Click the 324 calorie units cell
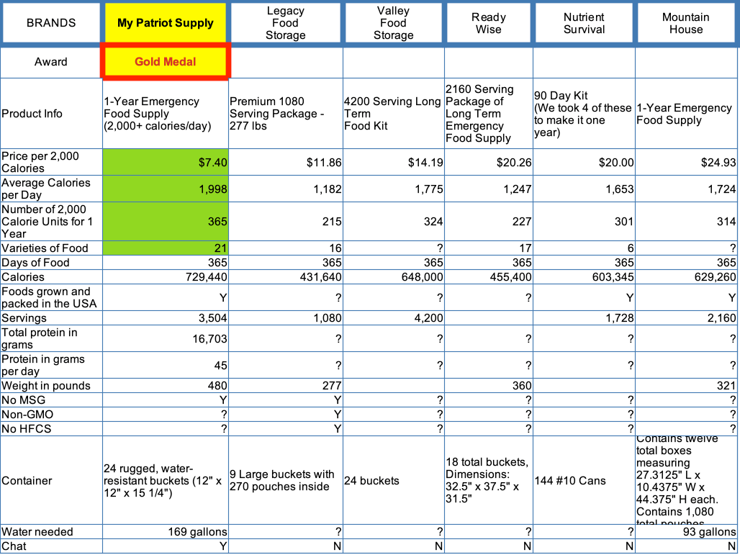 point(394,221)
